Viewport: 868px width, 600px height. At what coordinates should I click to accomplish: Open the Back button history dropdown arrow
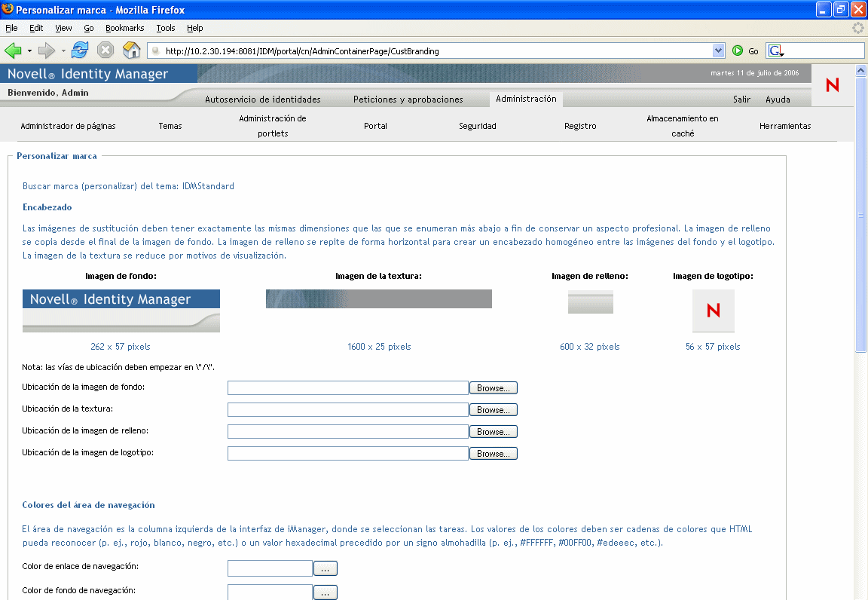pos(29,51)
